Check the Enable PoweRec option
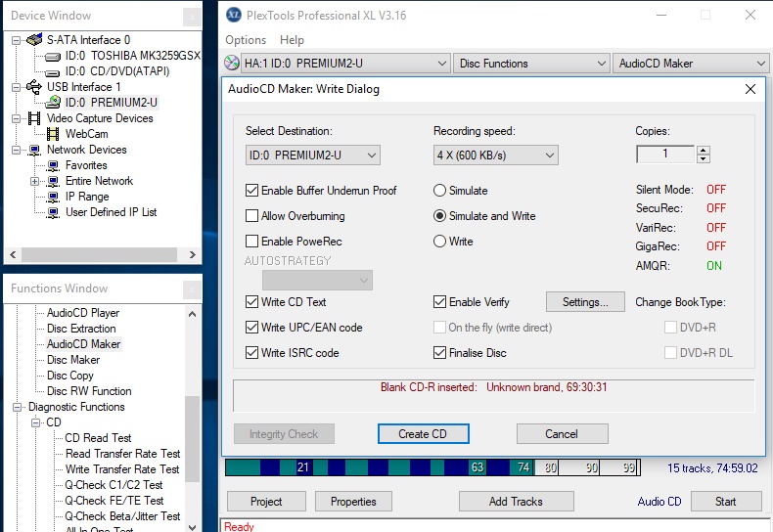Image resolution: width=773 pixels, height=532 pixels. tap(251, 242)
